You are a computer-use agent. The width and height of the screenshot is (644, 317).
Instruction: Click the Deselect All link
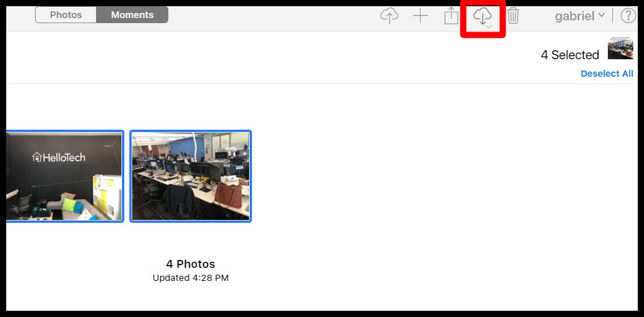click(x=607, y=73)
